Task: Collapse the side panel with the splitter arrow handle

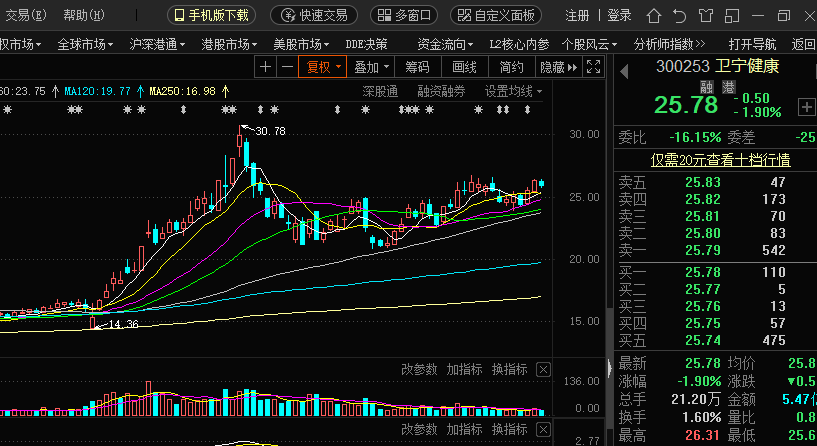Action: click(610, 368)
